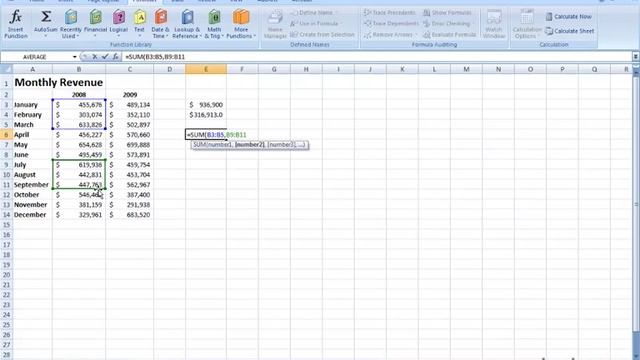
Task: Click cell with value 683,520
Action: click(130, 215)
